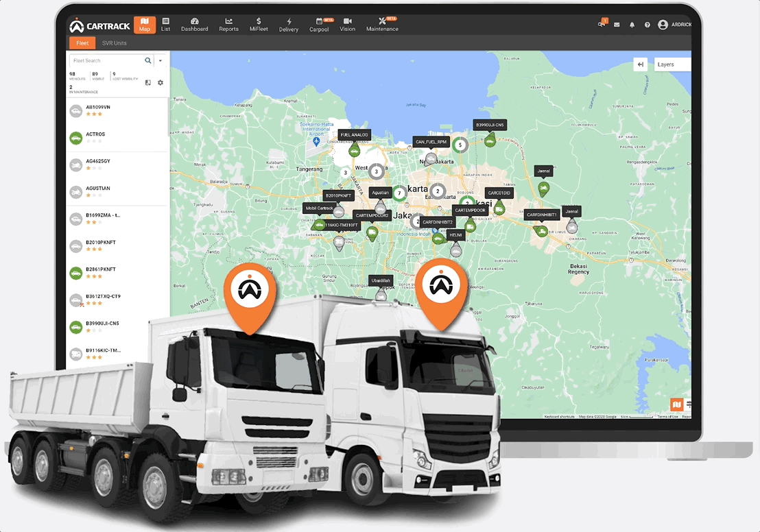Screen dimensions: 760x532
Task: Select vehicle B2010PKNFT in fleet list
Action: pos(118,246)
